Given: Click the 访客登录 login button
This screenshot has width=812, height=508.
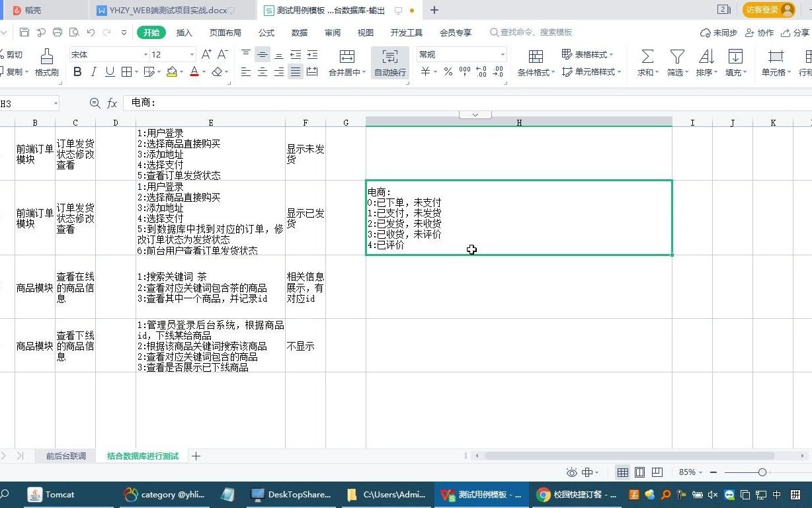Looking at the screenshot, I should (x=762, y=10).
